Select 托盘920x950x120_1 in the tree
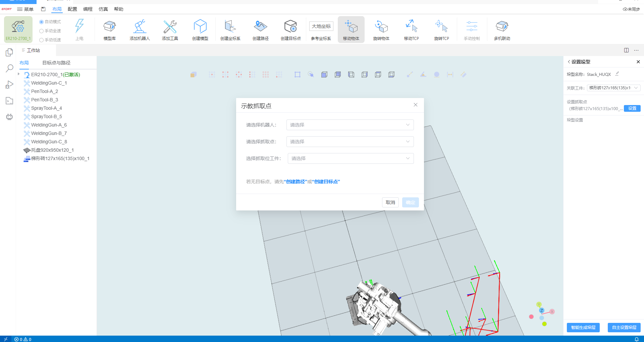 point(52,150)
